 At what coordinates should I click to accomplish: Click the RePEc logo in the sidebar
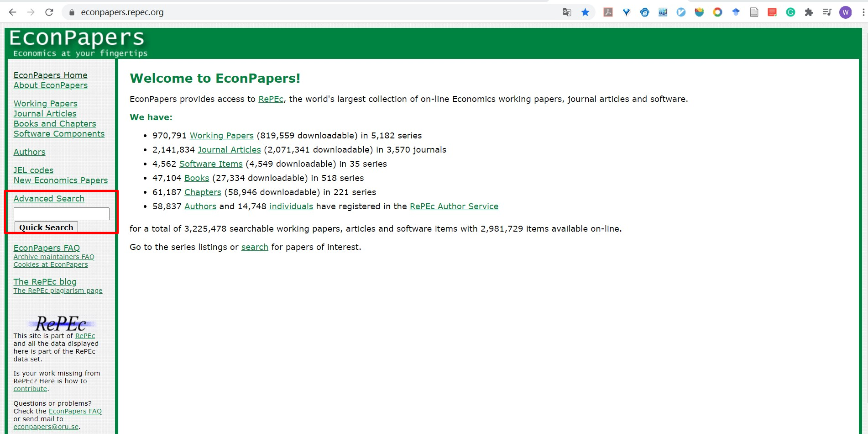point(61,324)
